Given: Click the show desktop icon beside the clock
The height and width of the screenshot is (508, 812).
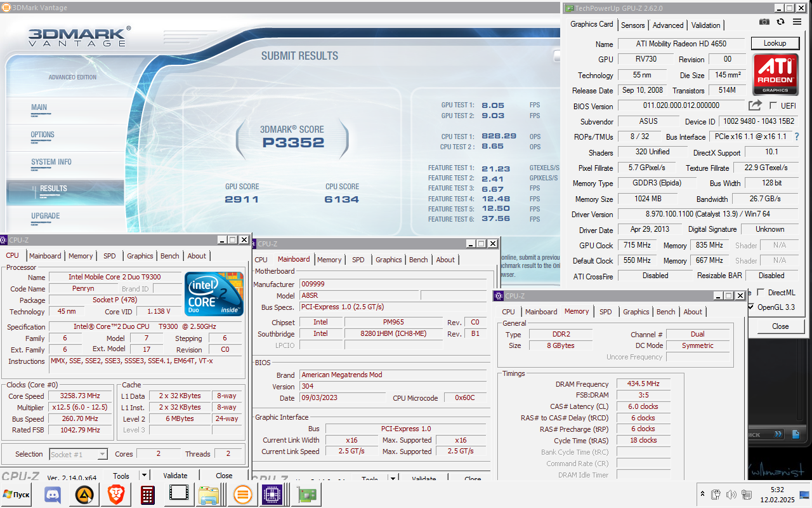Looking at the screenshot, I should pyautogui.click(x=805, y=494).
